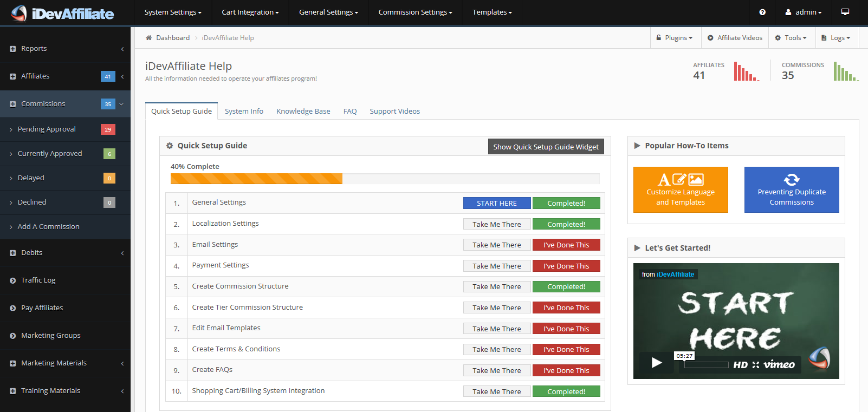Mark Payment Settings as I've Done This
Screen dimensions: 868x412
pos(566,266)
